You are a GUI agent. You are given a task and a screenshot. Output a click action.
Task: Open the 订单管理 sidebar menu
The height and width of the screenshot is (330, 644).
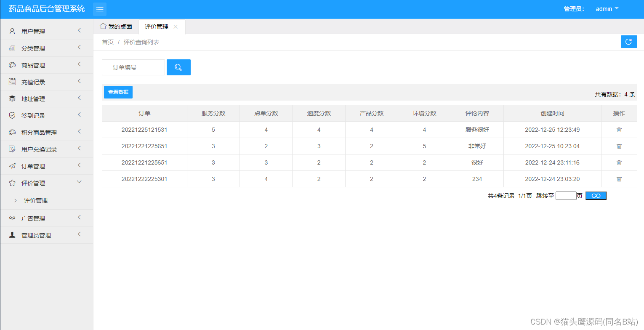46,166
